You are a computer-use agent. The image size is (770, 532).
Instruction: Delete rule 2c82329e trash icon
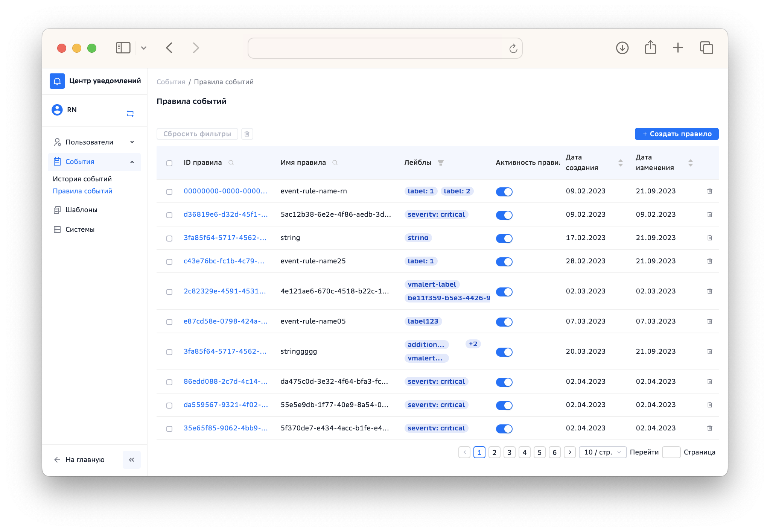pos(710,291)
